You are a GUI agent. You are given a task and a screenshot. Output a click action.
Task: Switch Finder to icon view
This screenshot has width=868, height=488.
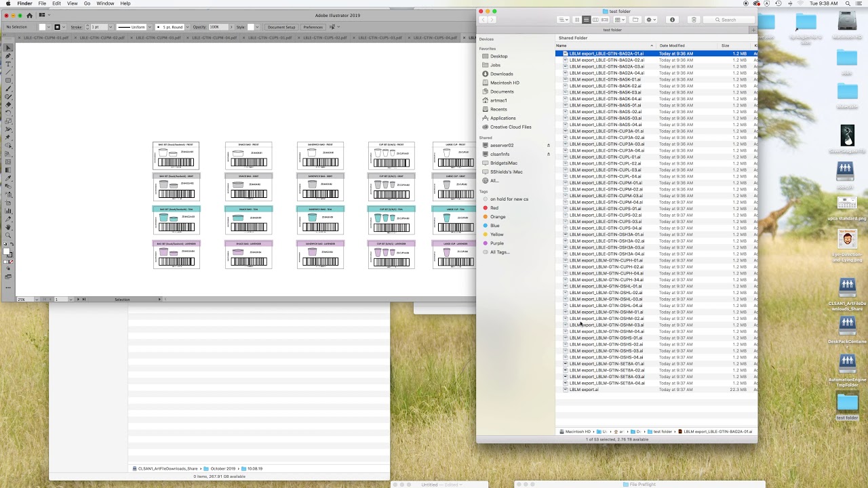click(577, 20)
